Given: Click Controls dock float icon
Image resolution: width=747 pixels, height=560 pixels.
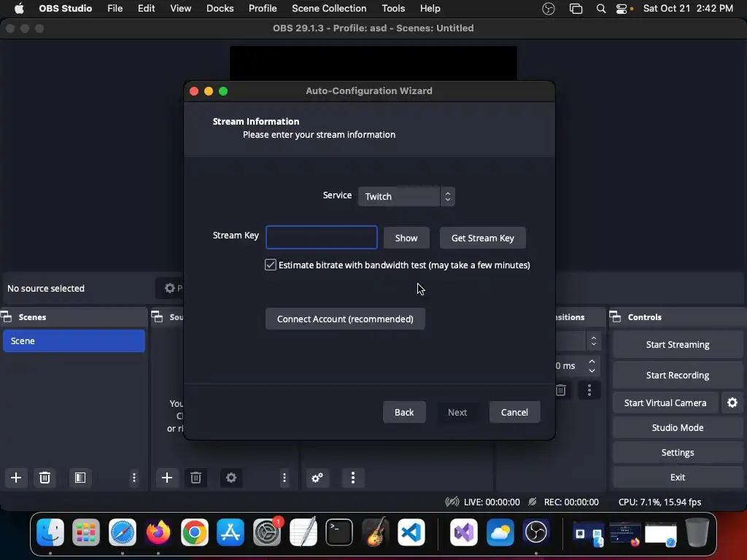Looking at the screenshot, I should 615,316.
